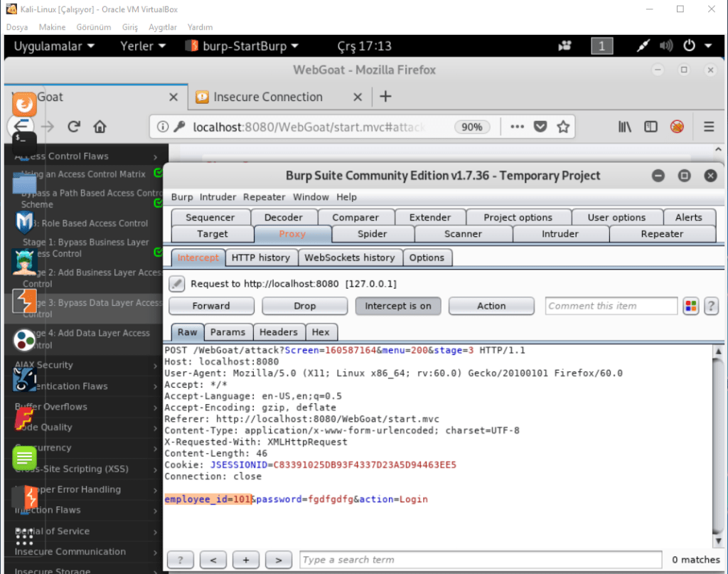Bookmark this page with the star icon
Screen dimensions: 728x574
point(563,127)
